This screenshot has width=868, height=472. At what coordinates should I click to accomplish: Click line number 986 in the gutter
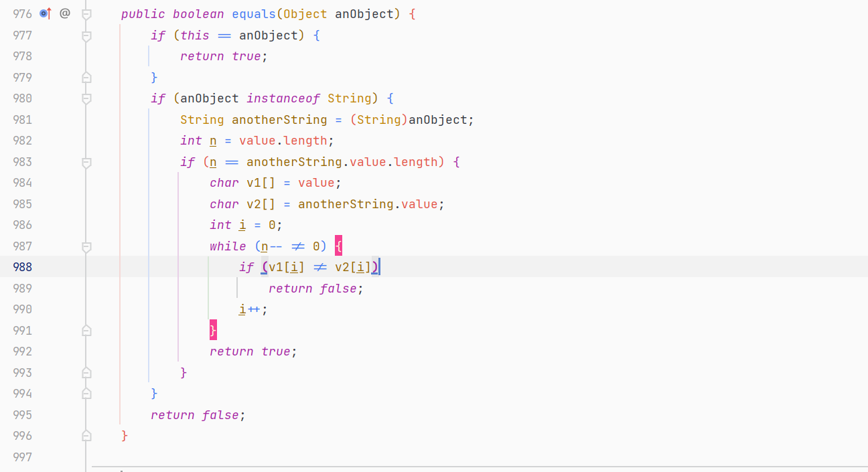tap(22, 225)
